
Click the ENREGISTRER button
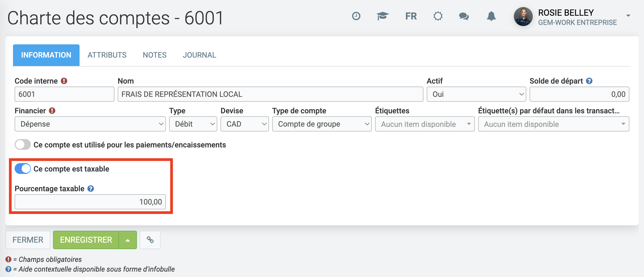click(x=86, y=240)
